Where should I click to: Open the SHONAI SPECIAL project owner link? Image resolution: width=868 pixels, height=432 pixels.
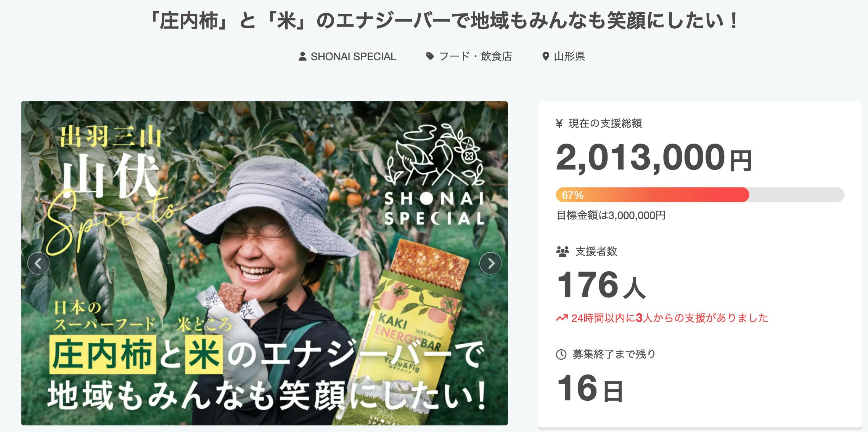tap(353, 57)
